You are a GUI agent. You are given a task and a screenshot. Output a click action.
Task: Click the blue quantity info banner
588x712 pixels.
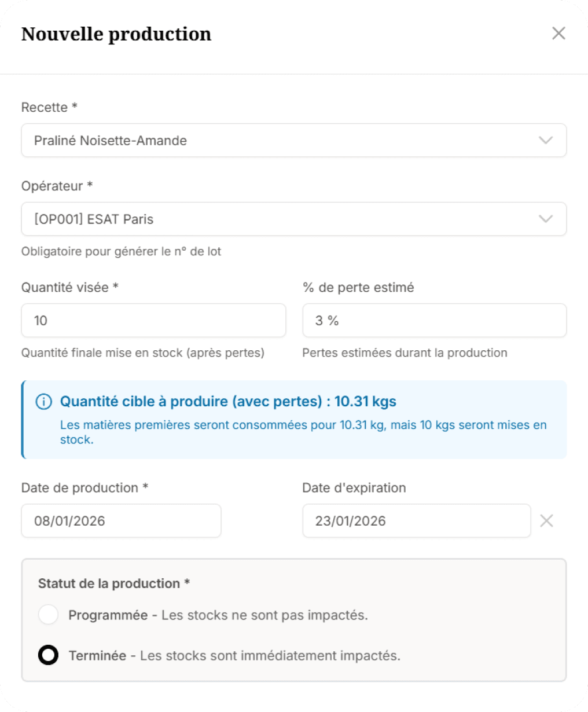tap(294, 420)
